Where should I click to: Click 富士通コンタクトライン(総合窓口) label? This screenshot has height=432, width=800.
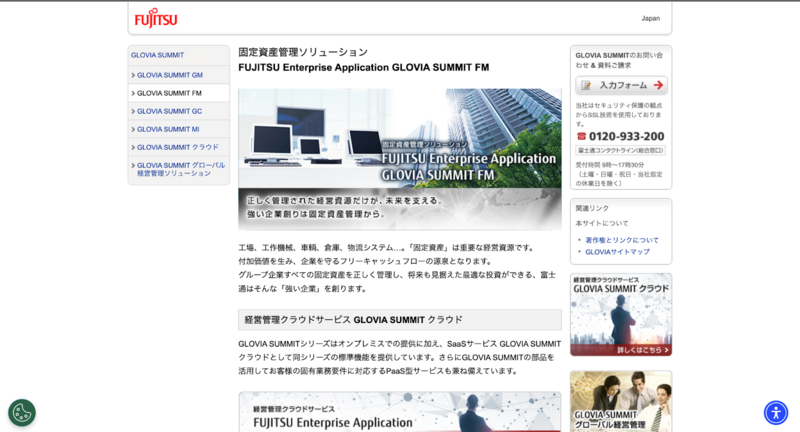point(620,150)
